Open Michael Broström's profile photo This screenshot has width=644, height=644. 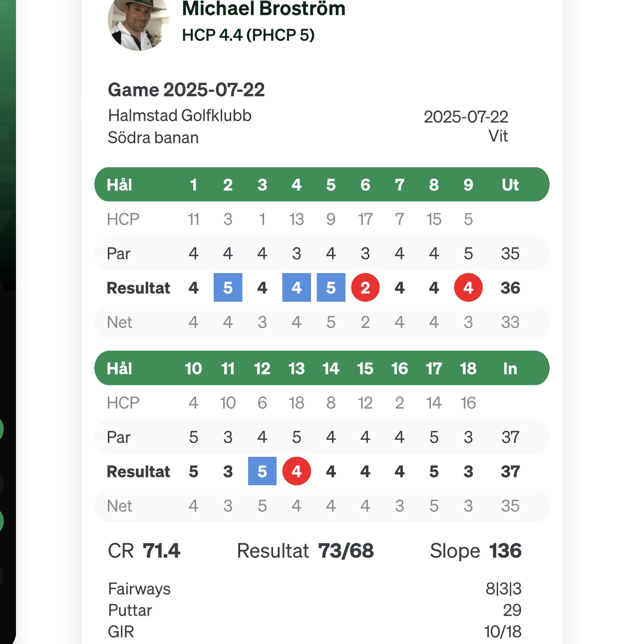tap(138, 23)
